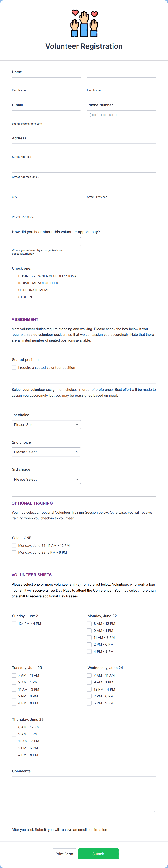Select Sunday June 21 12 PM - 4 PM shift
This screenshot has width=168, height=868.
14,624
